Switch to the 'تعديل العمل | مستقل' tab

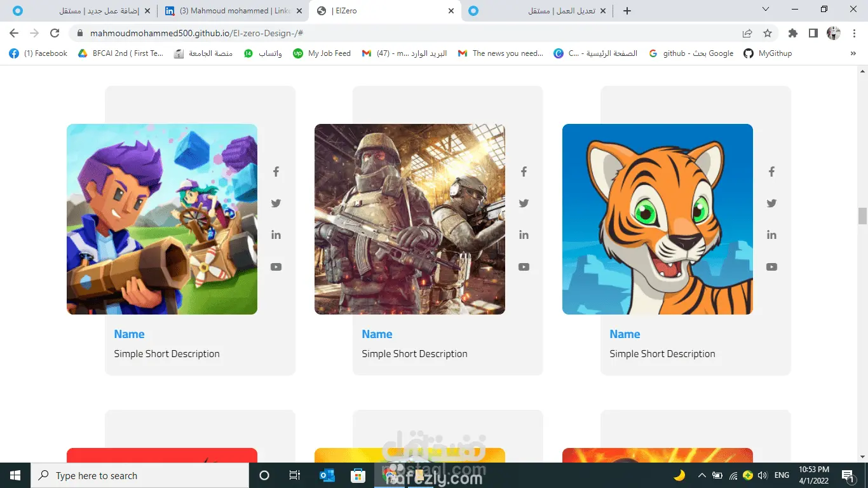point(538,11)
